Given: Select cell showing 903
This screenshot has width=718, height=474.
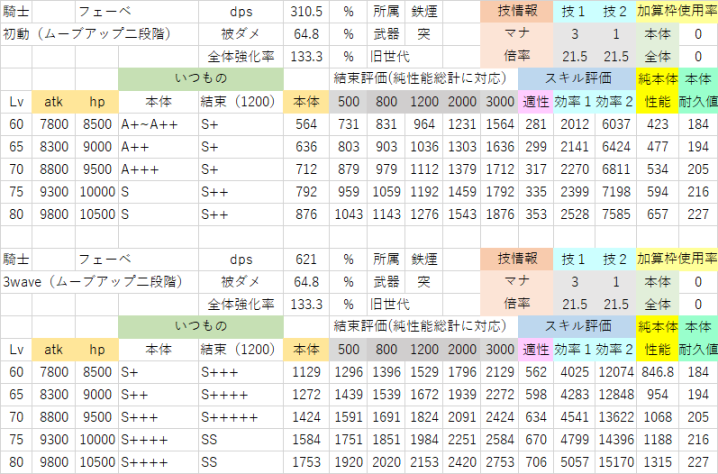Looking at the screenshot, I should (386, 147).
